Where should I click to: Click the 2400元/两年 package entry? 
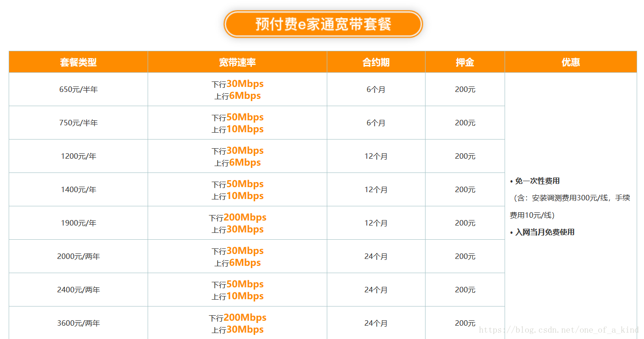(x=78, y=290)
